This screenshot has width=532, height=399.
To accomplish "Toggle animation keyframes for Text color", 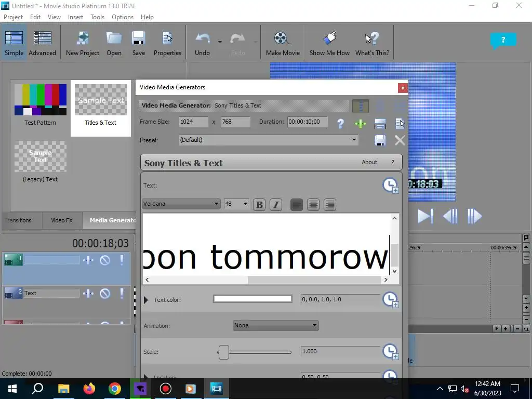I will 390,300.
